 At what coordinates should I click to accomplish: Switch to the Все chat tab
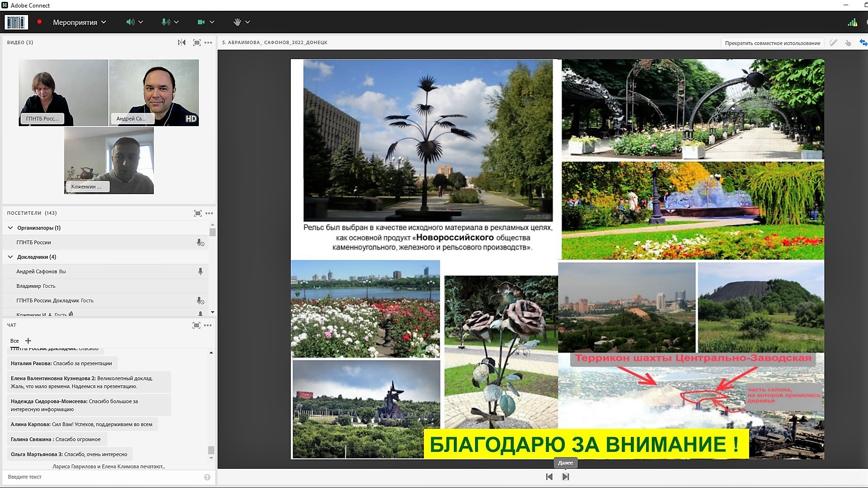click(x=15, y=341)
